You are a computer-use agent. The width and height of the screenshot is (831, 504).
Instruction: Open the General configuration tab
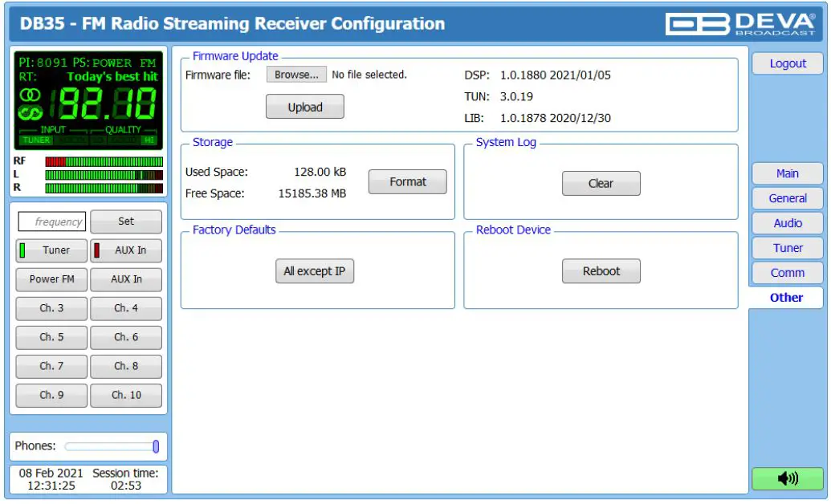point(786,198)
